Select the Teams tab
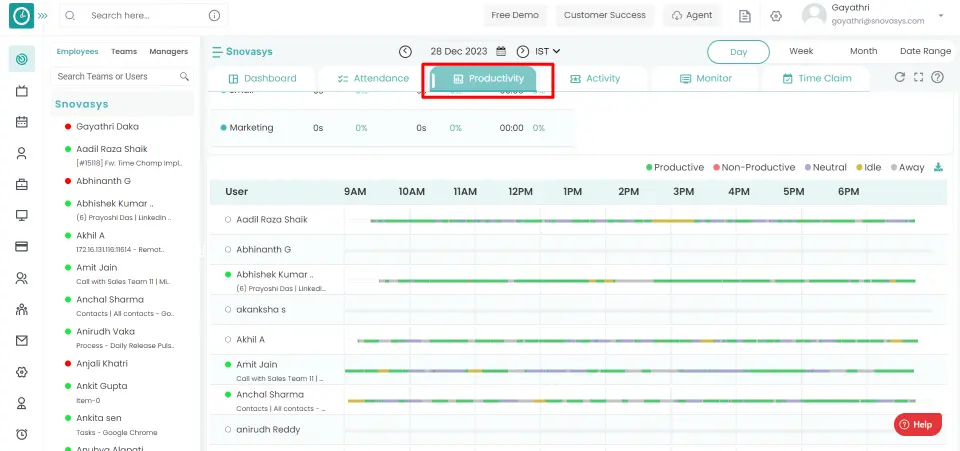 tap(124, 51)
